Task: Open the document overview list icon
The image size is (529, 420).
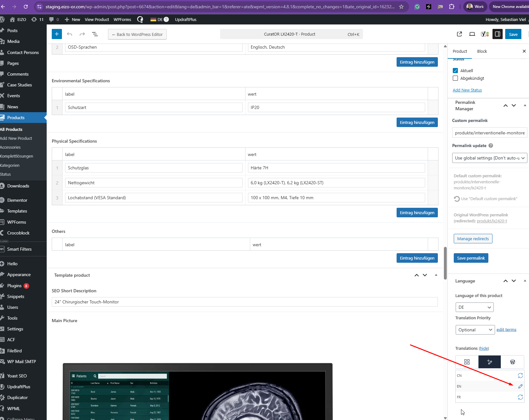Action: pyautogui.click(x=95, y=34)
